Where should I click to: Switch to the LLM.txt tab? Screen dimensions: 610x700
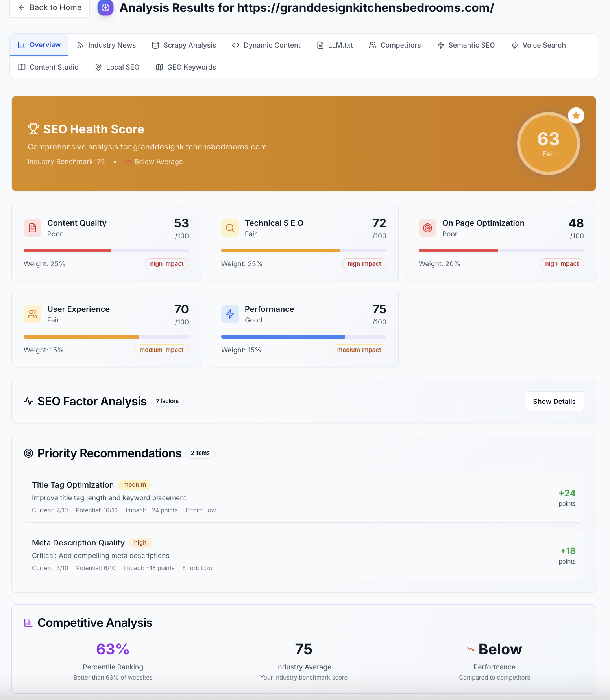[x=335, y=45]
